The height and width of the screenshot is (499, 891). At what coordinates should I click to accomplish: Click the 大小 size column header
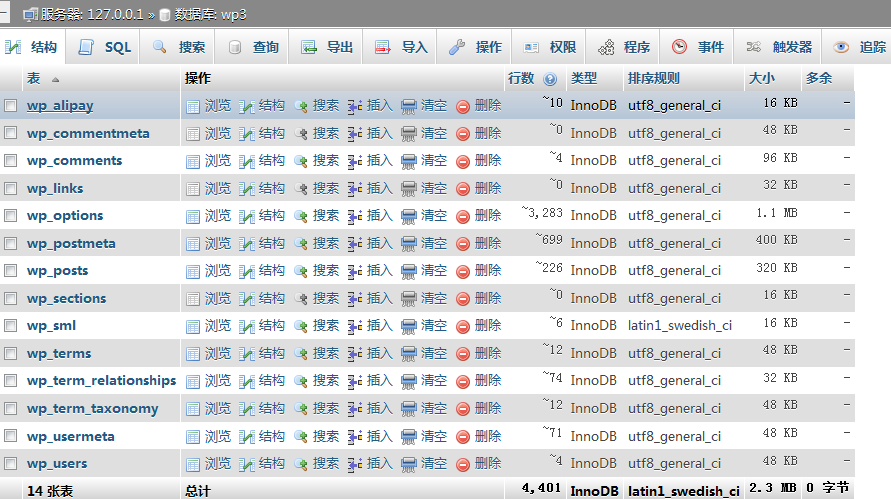(761, 78)
